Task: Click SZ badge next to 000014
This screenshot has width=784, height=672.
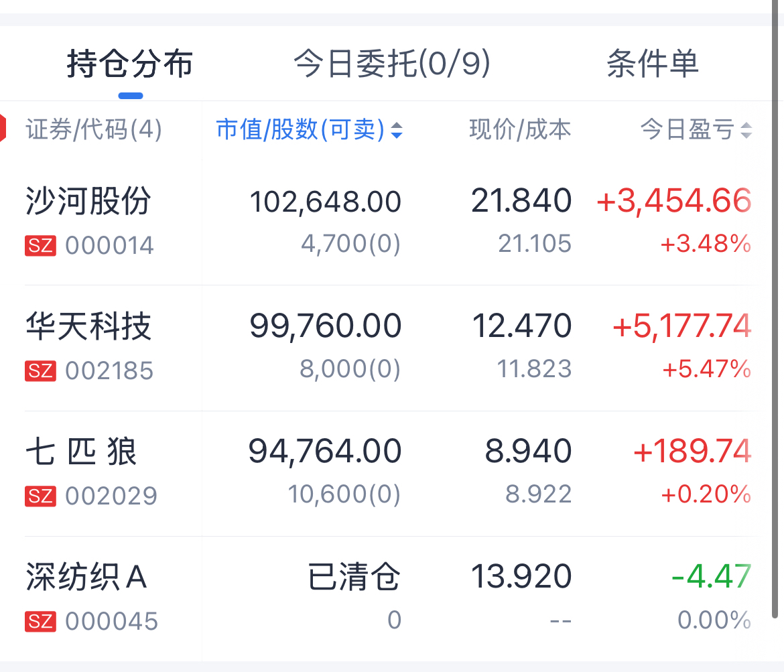Action: pos(40,246)
